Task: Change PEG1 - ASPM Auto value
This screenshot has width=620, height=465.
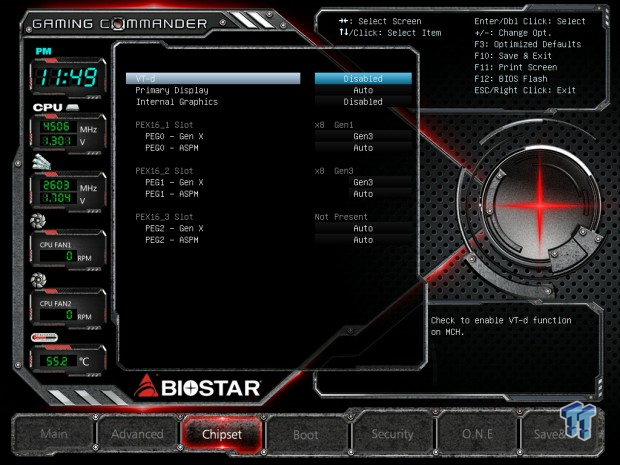Action: [x=363, y=194]
